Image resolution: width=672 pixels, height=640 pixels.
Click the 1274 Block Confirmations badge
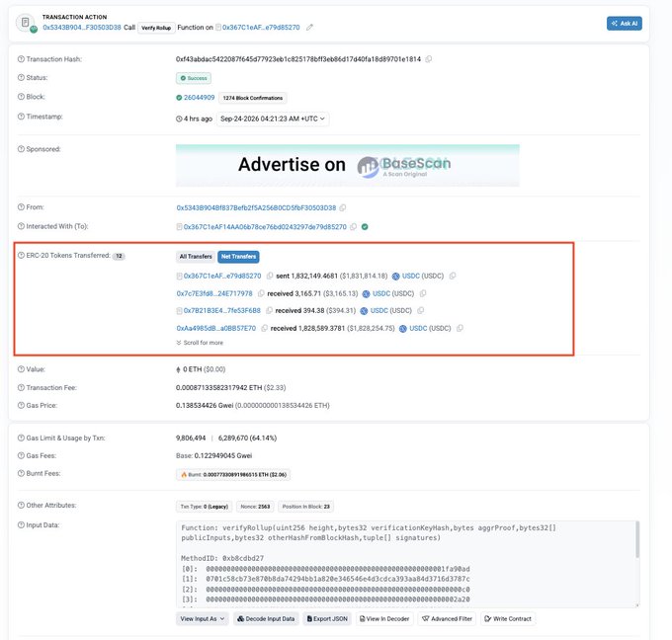253,98
